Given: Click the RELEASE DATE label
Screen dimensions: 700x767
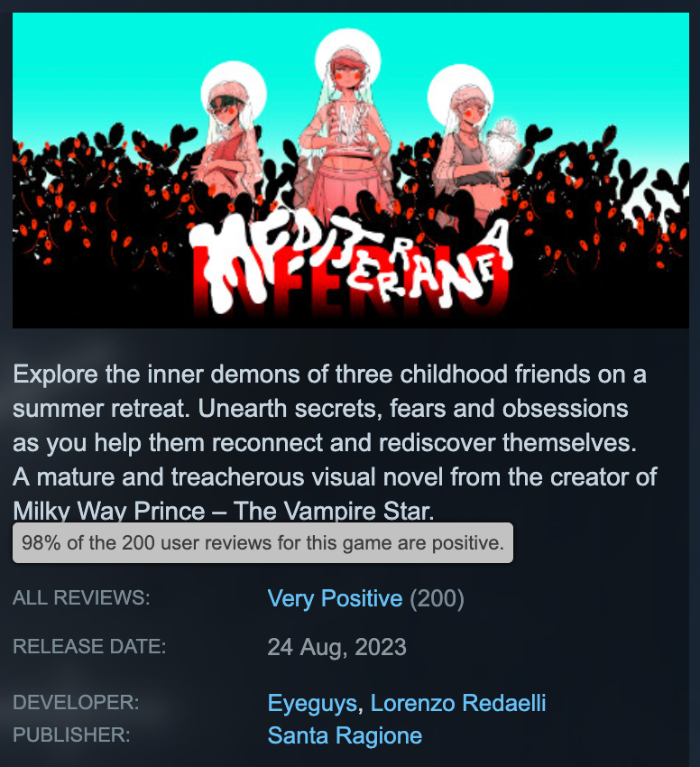Looking at the screenshot, I should coord(89,647).
